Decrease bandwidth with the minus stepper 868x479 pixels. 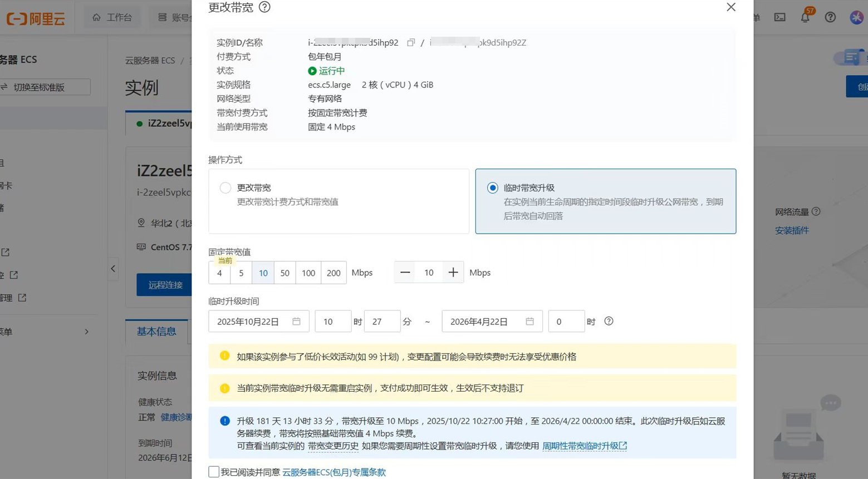[x=405, y=272]
